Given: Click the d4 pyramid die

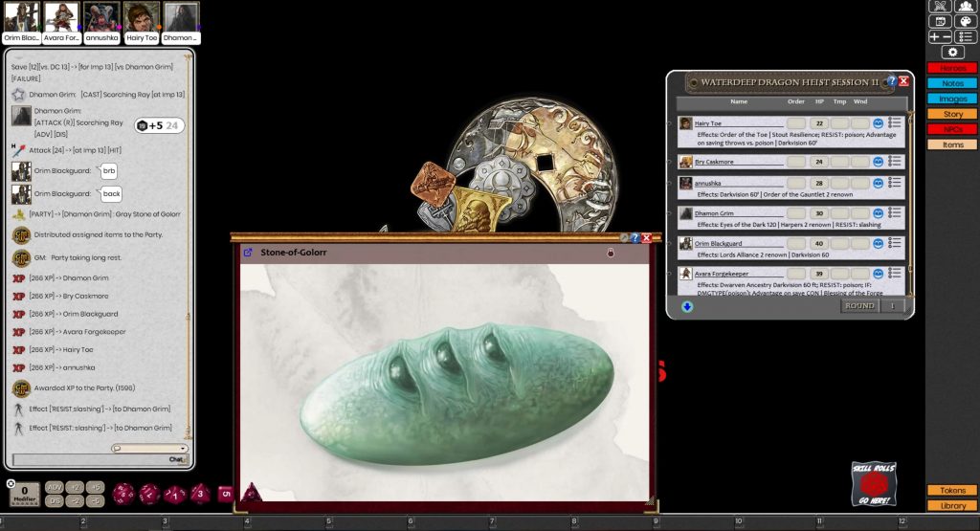Looking at the screenshot, I should pos(252,493).
